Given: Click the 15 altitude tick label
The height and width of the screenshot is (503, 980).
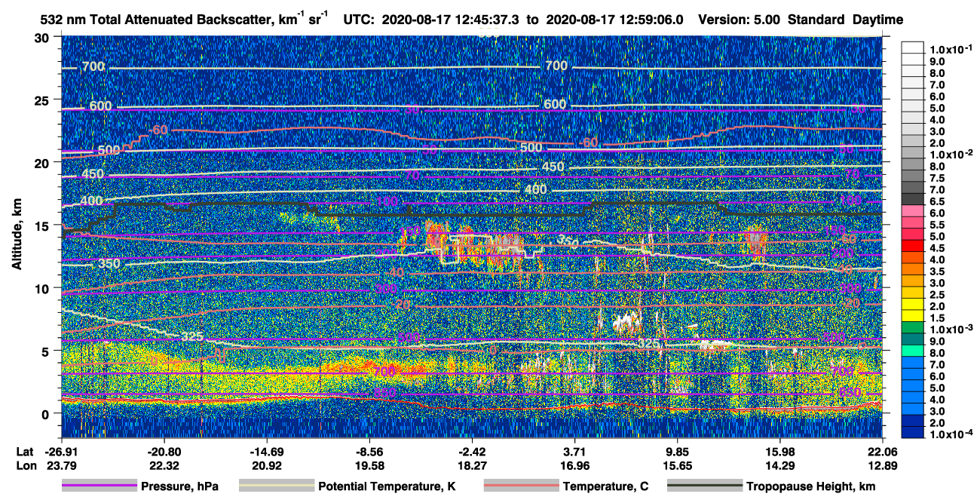Looking at the screenshot, I should (x=44, y=225).
